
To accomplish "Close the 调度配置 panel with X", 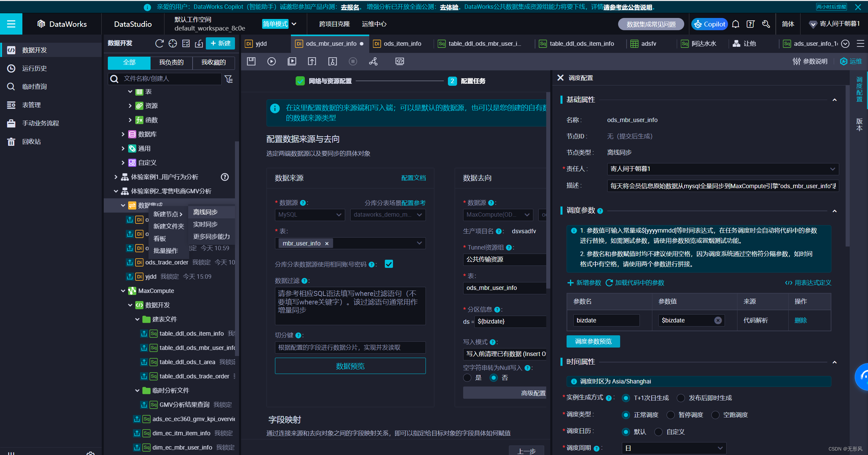I will click(x=560, y=78).
